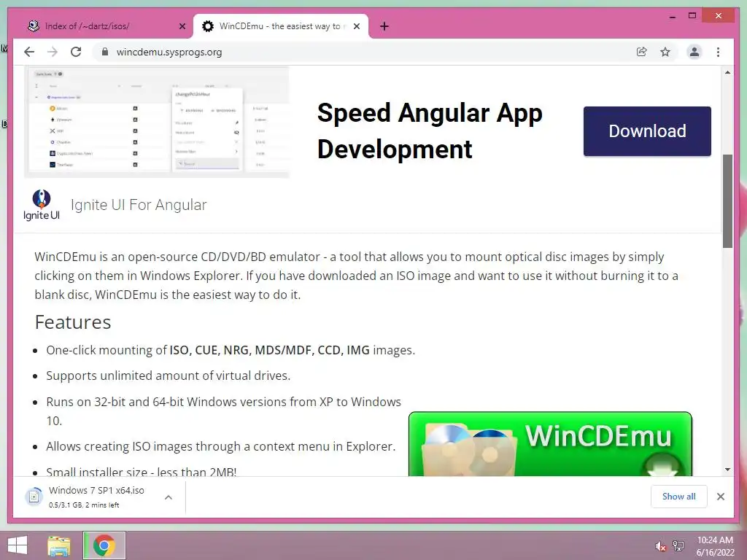Click the Chrome taskbar icon
This screenshot has height=560, width=747.
point(104,545)
